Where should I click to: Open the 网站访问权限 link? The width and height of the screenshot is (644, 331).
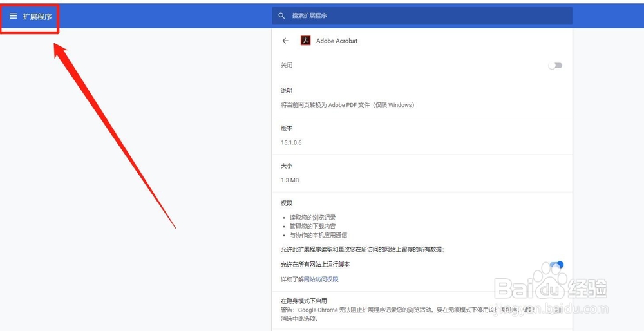pyautogui.click(x=321, y=279)
